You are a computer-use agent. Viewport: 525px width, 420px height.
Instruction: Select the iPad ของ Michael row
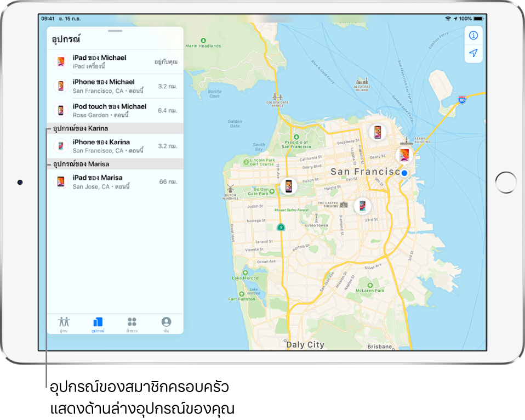click(115, 62)
